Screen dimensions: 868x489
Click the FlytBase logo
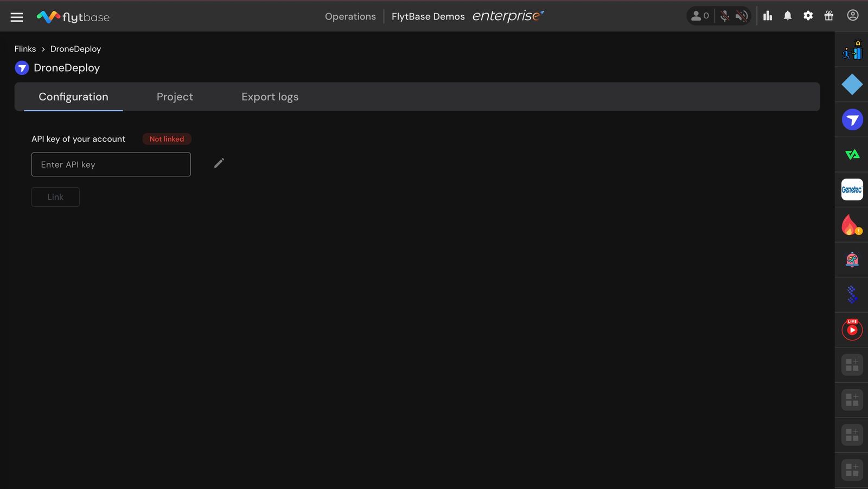[73, 17]
